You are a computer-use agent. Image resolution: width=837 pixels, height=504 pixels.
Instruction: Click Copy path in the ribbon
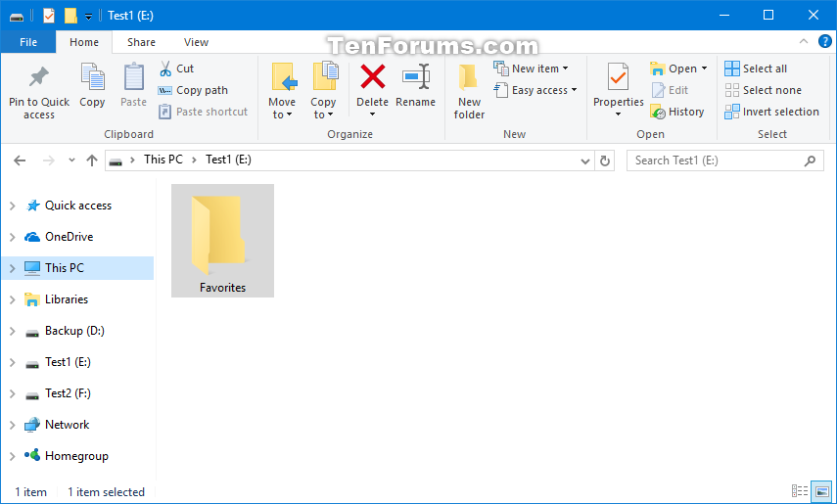[x=193, y=90]
